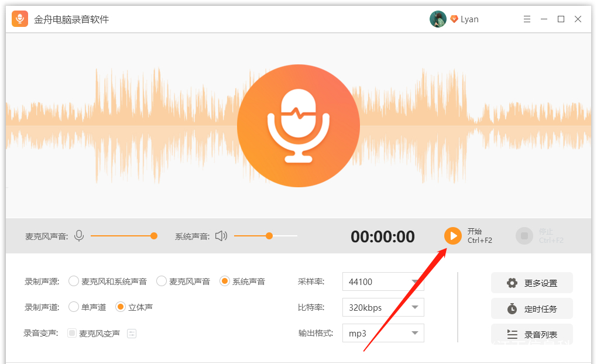This screenshot has height=364, width=597.
Task: Click the VIP diamond badge beside Lyan
Action: coord(454,19)
